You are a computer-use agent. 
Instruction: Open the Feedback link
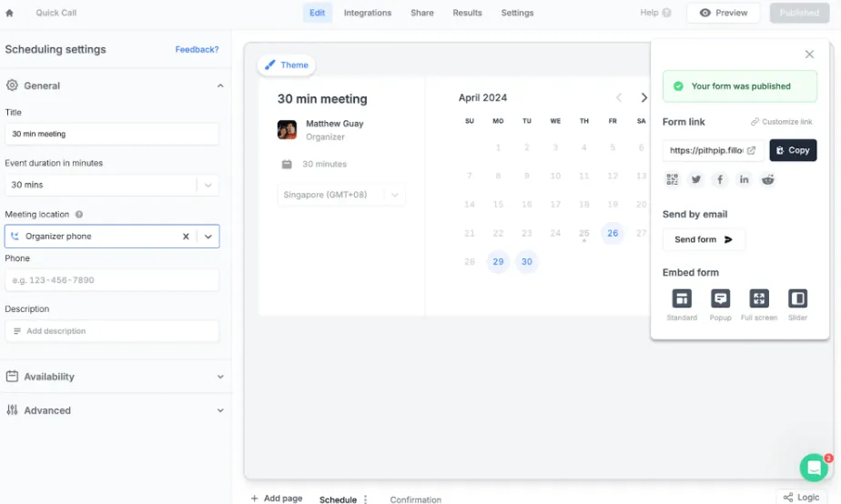coord(197,49)
